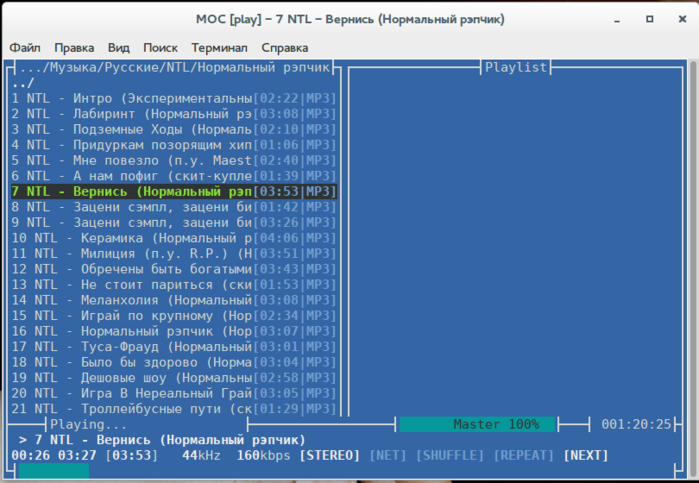The image size is (699, 483).
Task: Open the Справка menu
Action: (284, 48)
